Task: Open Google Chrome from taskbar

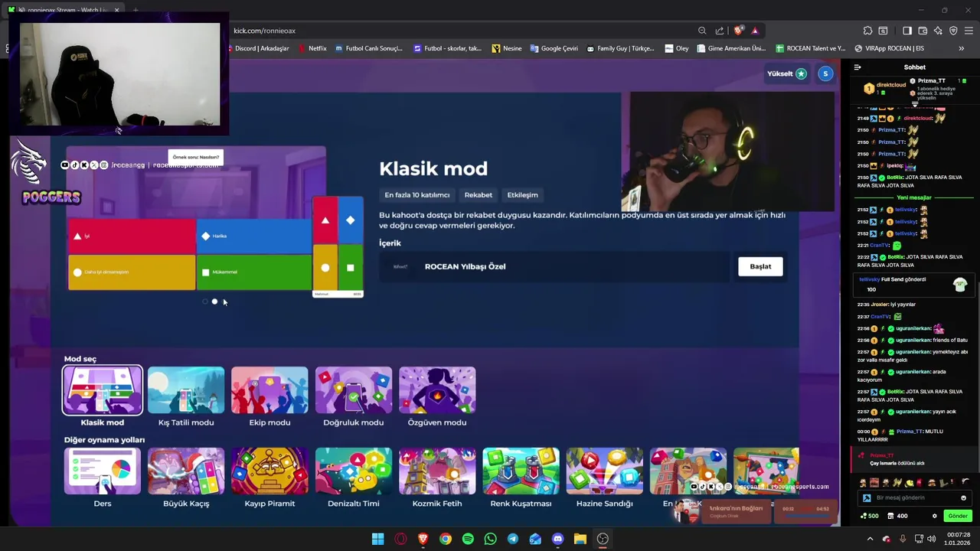Action: (x=446, y=539)
